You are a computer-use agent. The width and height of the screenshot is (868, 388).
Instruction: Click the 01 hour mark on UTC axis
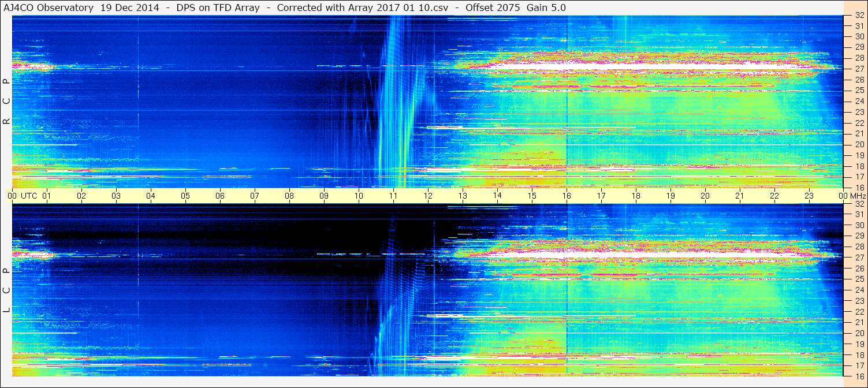coord(47,196)
